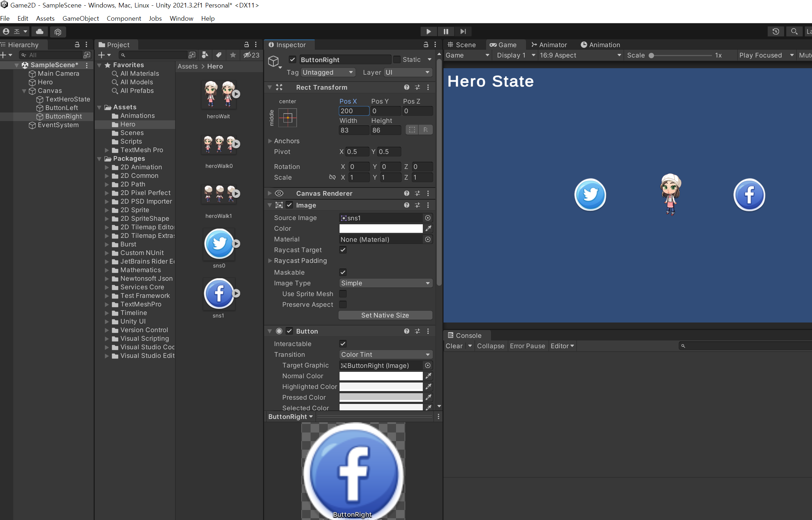The image size is (812, 520).
Task: Lock the Project panel
Action: click(x=246, y=45)
